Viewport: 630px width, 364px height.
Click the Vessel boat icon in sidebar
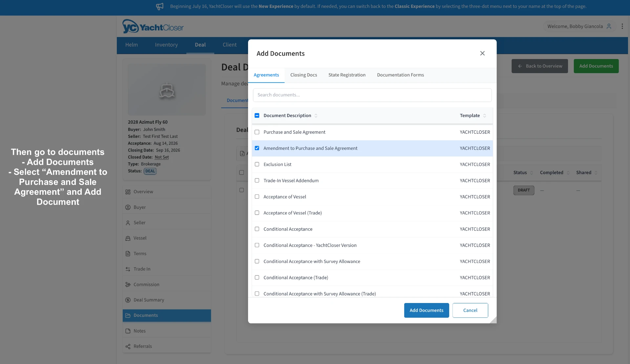point(128,238)
